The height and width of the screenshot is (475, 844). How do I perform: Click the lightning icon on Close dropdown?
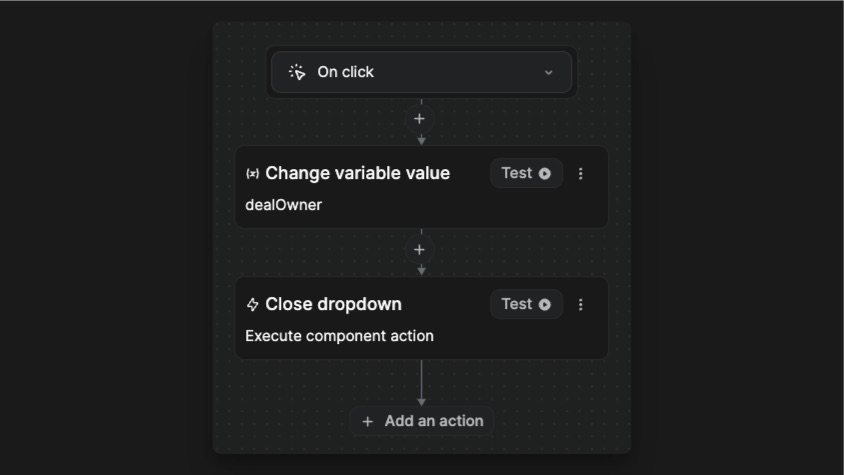coord(252,304)
